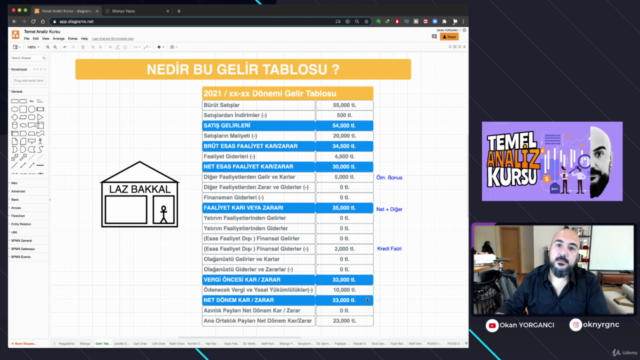Click browser back arrow
The width and height of the screenshot is (640, 360).
click(x=14, y=21)
